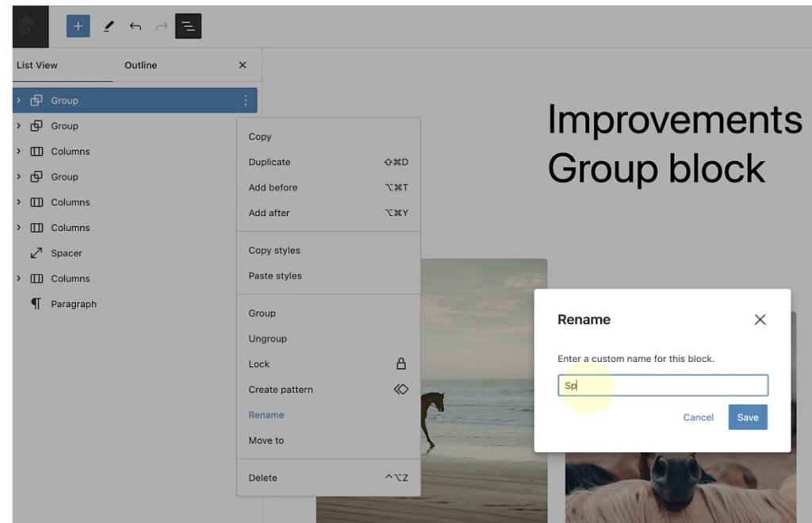The height and width of the screenshot is (523, 812).
Task: Expand the selected Group block
Action: 19,100
